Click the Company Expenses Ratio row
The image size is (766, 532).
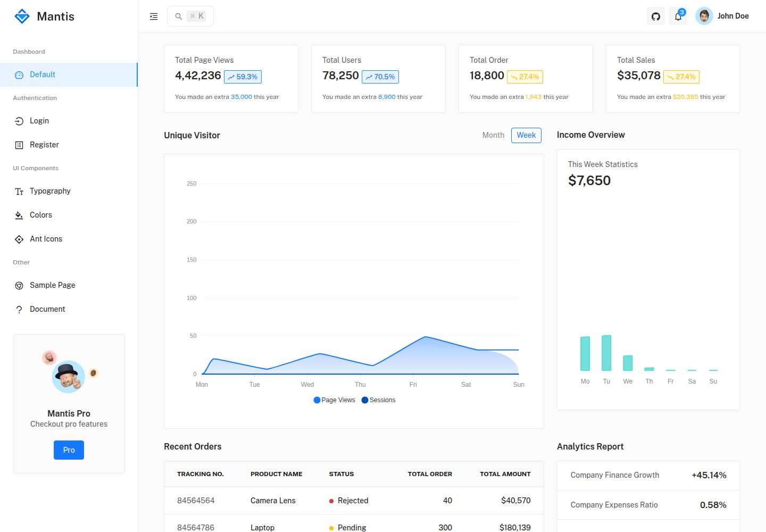point(648,505)
